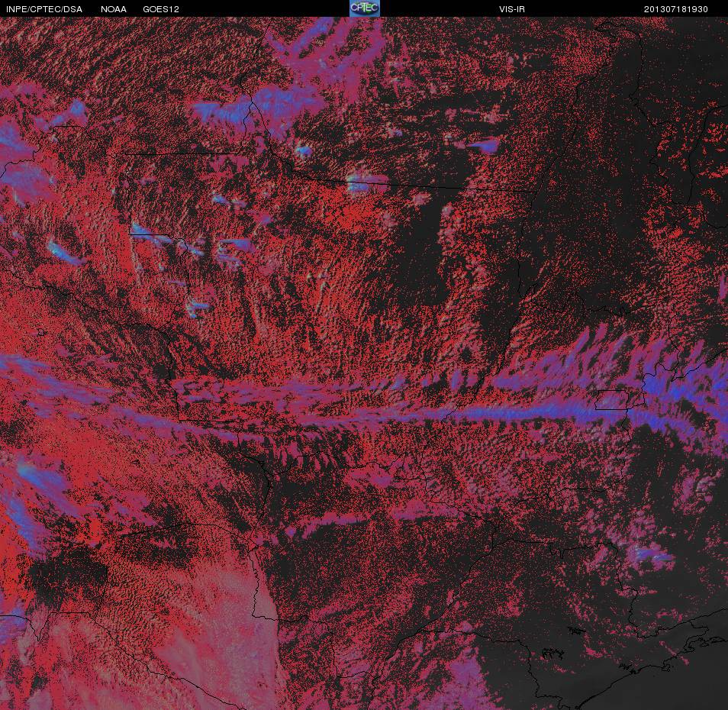Click the 201307181930 timestamp
This screenshot has width=728, height=710.
point(675,9)
